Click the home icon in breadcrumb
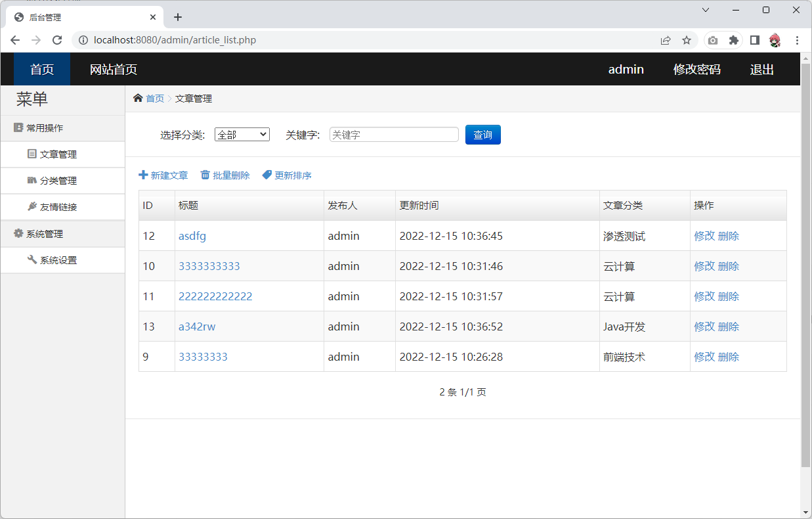This screenshot has height=519, width=812. [x=138, y=99]
